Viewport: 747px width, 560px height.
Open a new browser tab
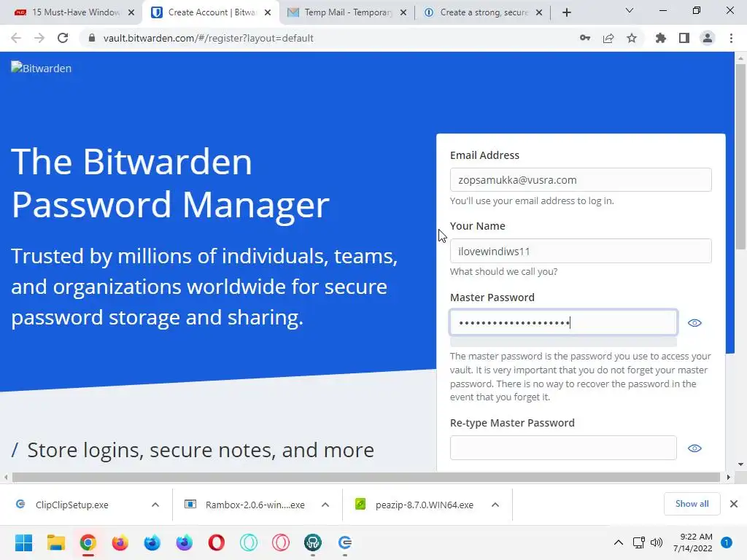(566, 12)
